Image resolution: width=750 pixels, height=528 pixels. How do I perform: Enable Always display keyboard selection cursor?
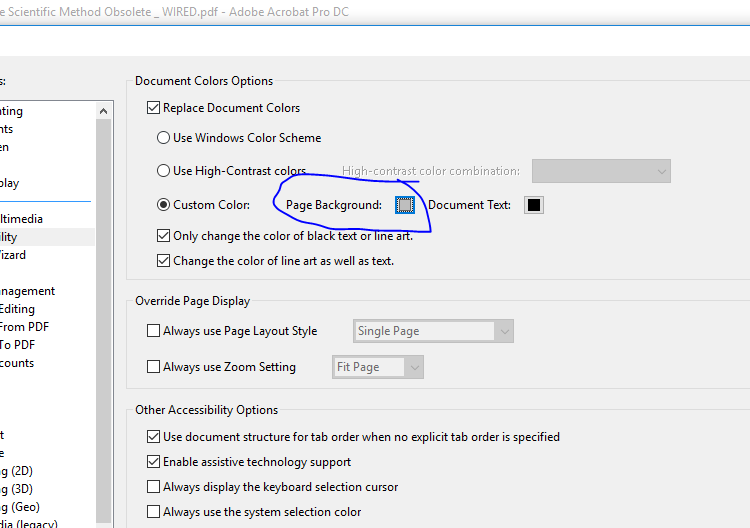coord(154,487)
